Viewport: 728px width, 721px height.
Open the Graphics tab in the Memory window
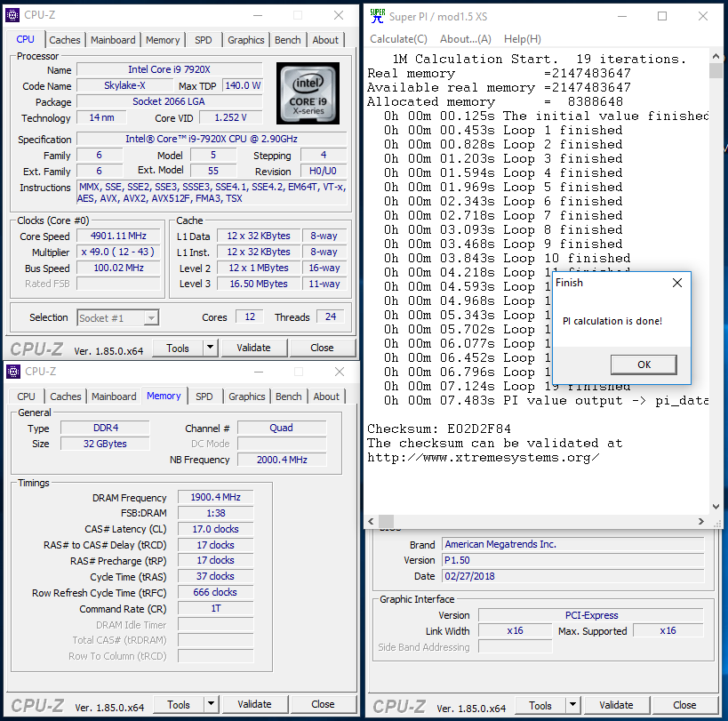[246, 397]
